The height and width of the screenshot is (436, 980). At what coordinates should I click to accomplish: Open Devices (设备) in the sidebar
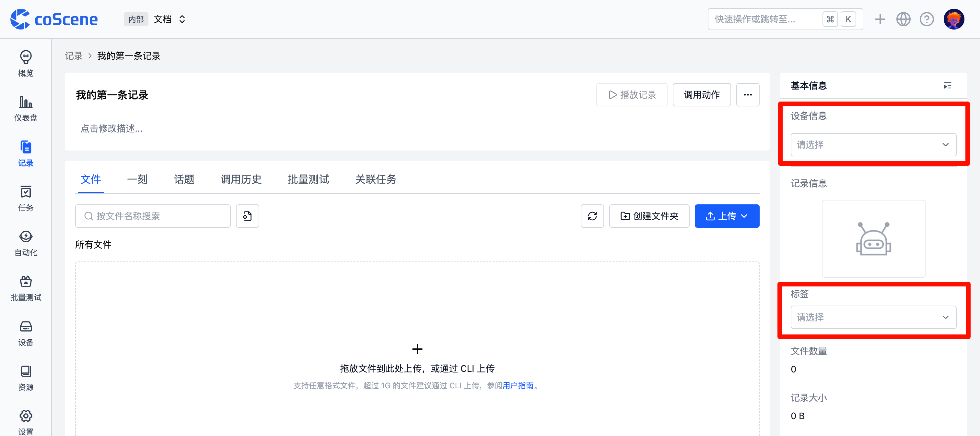click(26, 333)
